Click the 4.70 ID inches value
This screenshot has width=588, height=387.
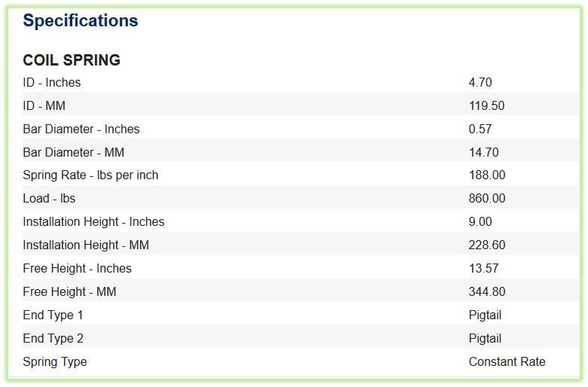(480, 83)
